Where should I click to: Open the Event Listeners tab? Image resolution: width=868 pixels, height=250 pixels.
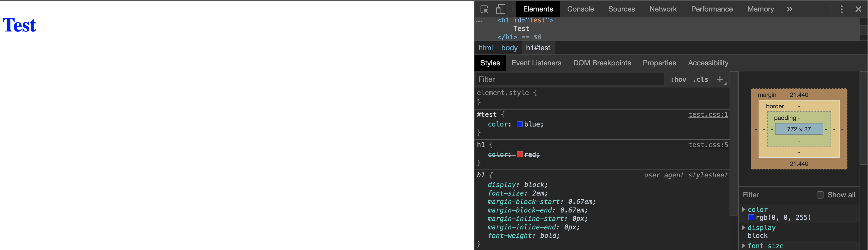[x=536, y=63]
